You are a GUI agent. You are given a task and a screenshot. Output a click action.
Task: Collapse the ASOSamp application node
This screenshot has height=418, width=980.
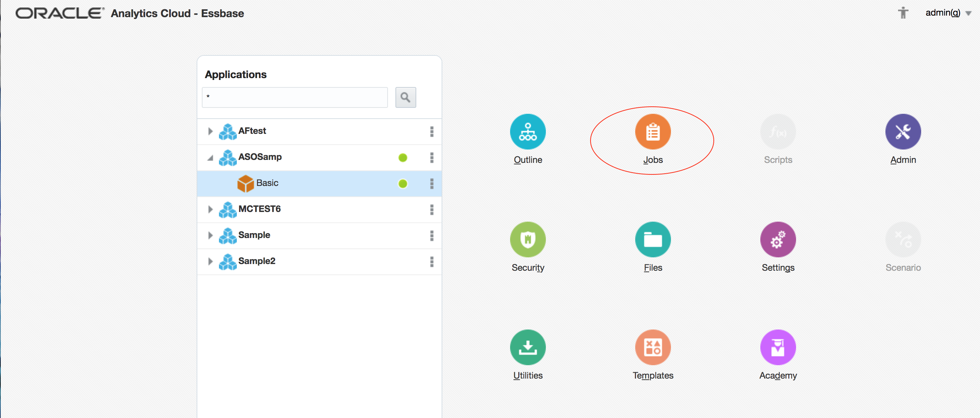[x=210, y=157]
